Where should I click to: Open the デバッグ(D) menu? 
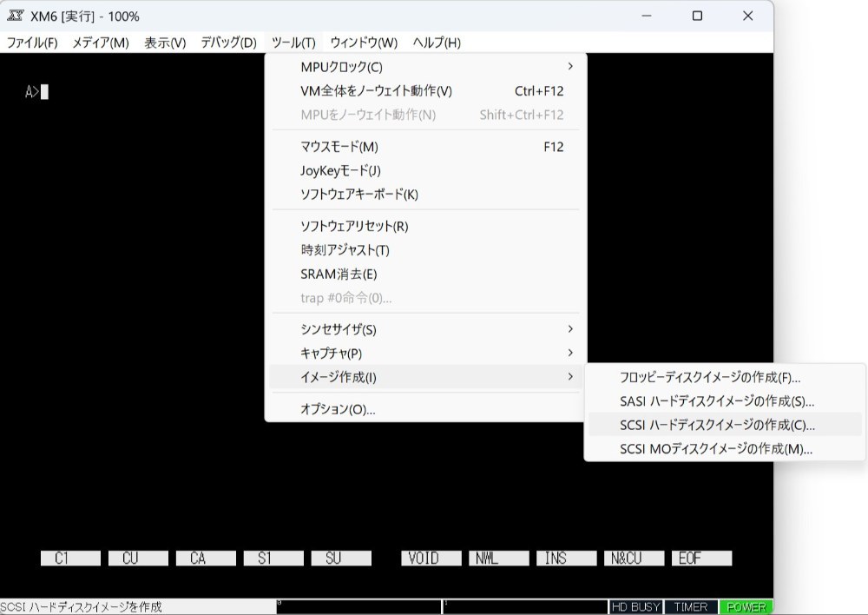pos(228,43)
